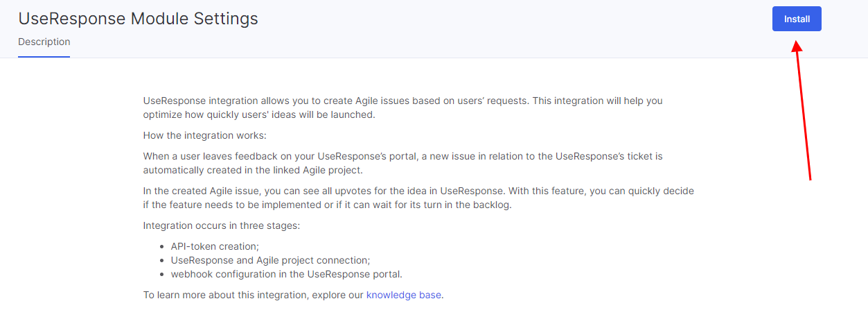Click 'To learn more about this integration' text

click(x=254, y=295)
